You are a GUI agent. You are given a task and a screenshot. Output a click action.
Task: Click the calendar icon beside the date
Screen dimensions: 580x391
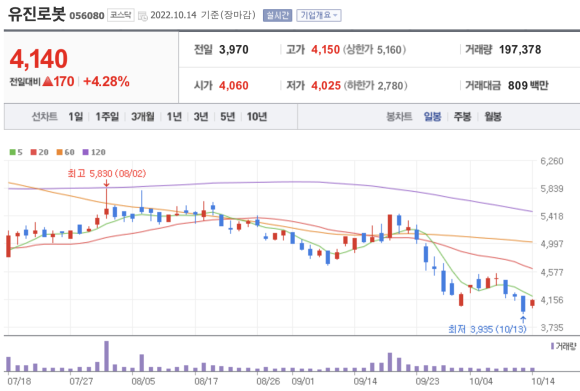[142, 16]
